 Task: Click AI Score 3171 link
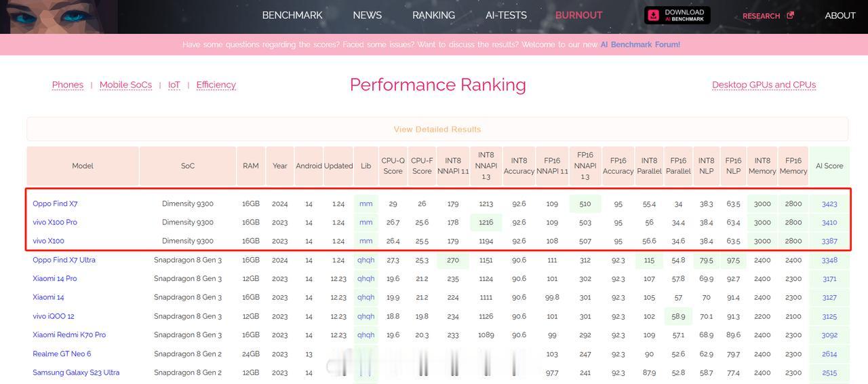pos(829,279)
